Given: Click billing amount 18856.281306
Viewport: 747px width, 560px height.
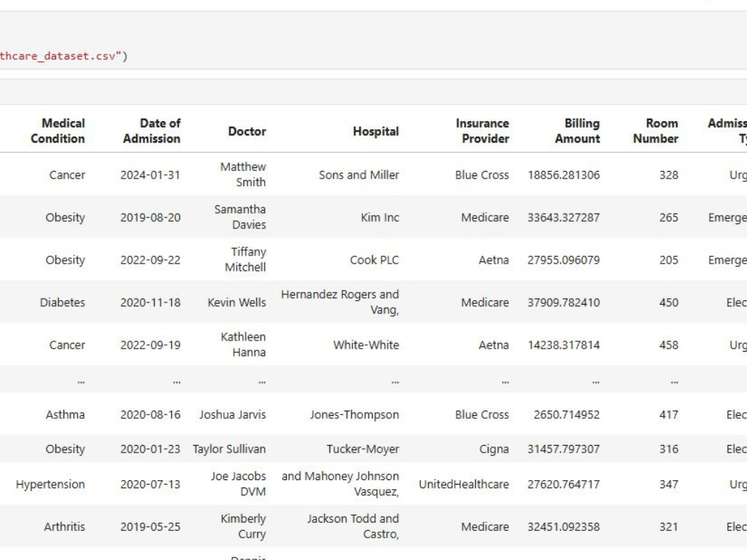Looking at the screenshot, I should pos(563,175).
